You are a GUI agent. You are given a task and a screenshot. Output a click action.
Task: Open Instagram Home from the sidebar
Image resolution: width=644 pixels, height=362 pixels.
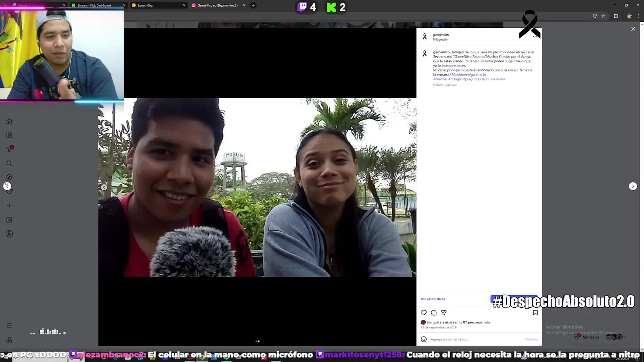point(9,121)
